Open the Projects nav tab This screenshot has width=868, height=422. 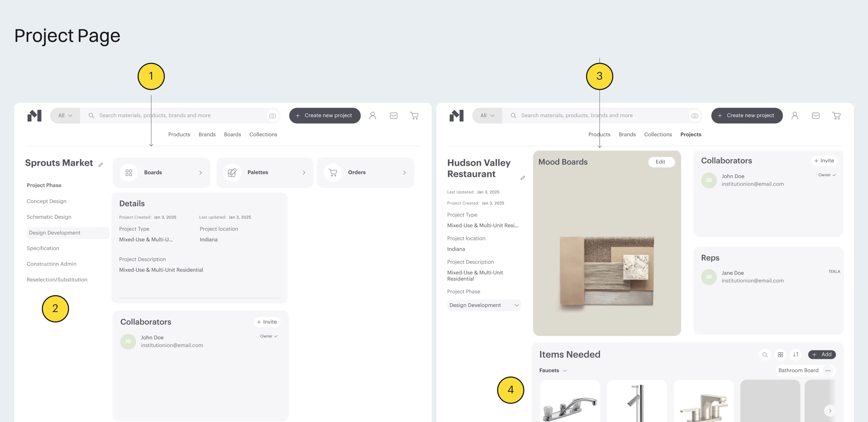pos(690,134)
